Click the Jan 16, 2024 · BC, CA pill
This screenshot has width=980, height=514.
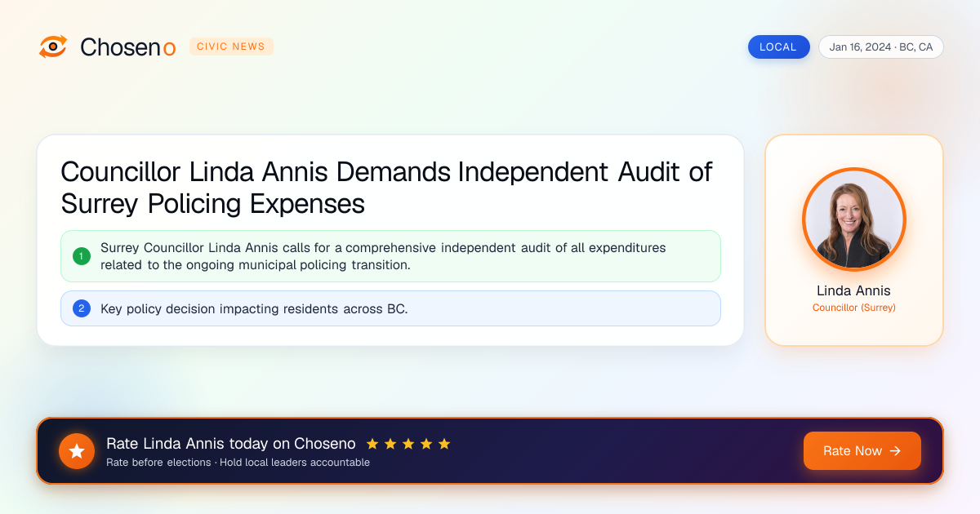881,47
